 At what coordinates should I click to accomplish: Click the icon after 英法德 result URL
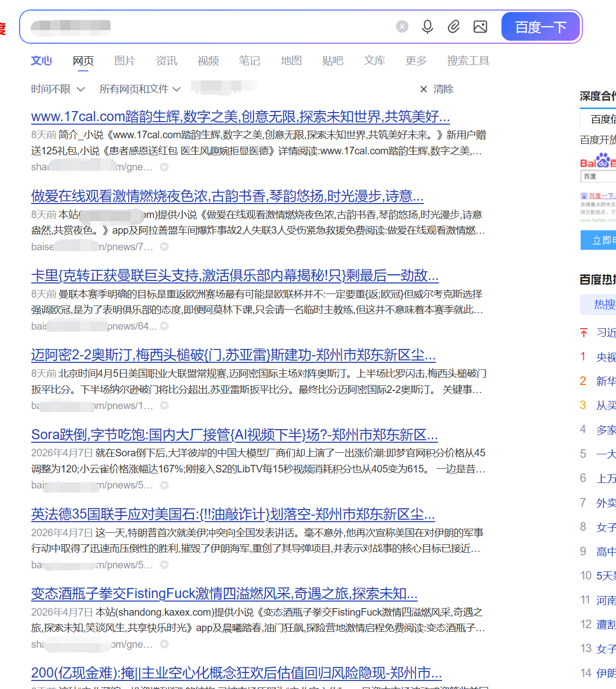coord(164,565)
